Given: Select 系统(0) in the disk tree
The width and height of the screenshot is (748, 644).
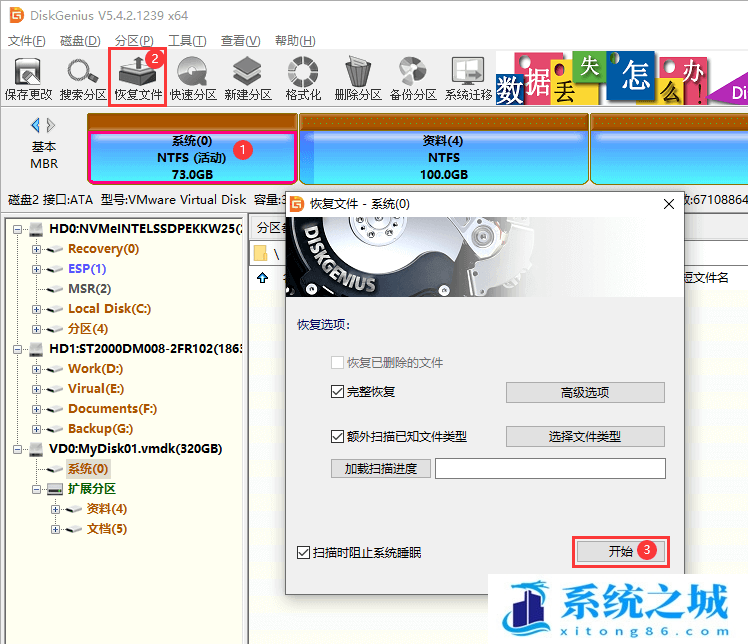Looking at the screenshot, I should click(88, 469).
